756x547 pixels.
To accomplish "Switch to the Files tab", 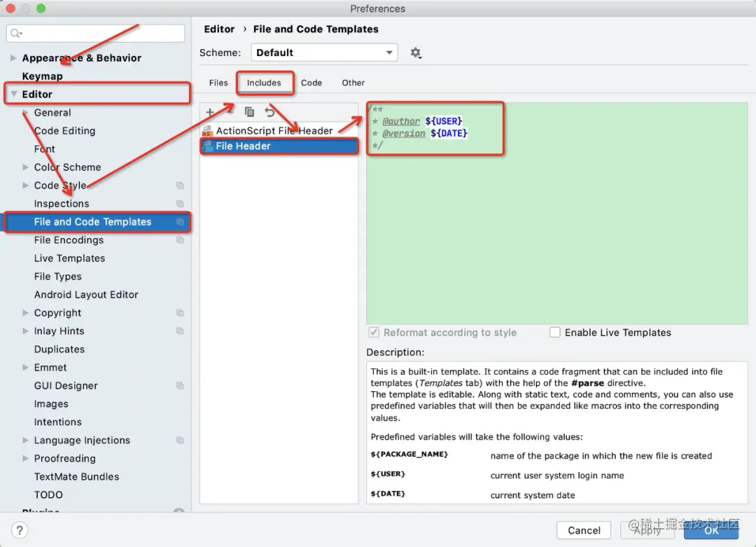I will tap(218, 83).
